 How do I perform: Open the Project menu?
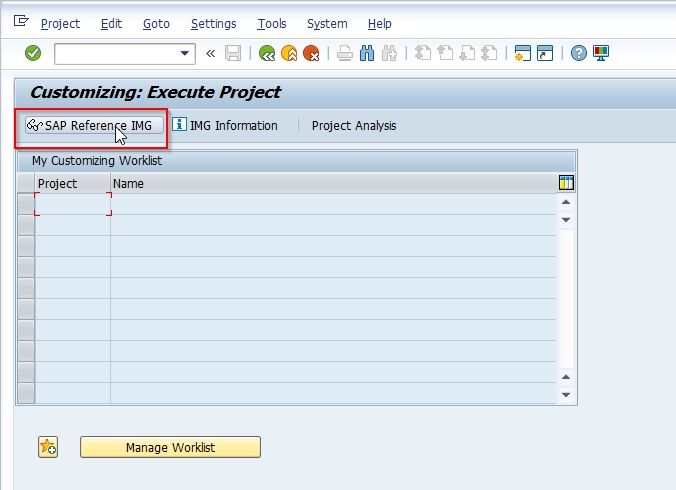coord(60,24)
